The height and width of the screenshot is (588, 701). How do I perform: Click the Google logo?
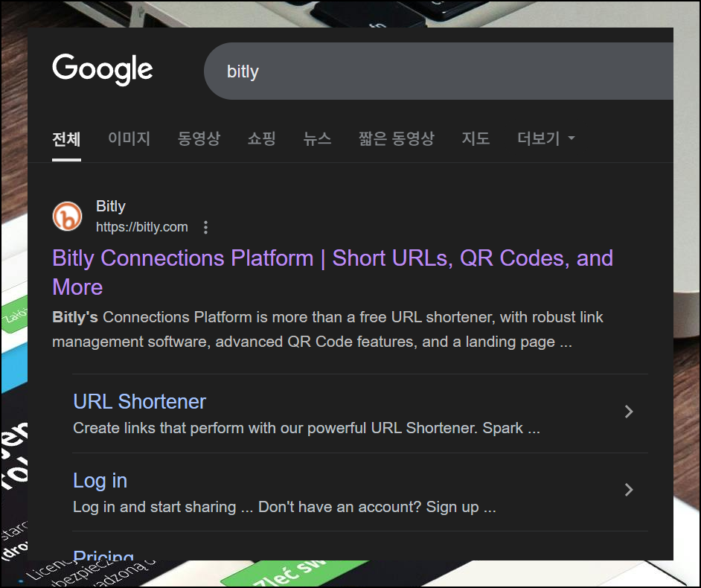tap(103, 69)
